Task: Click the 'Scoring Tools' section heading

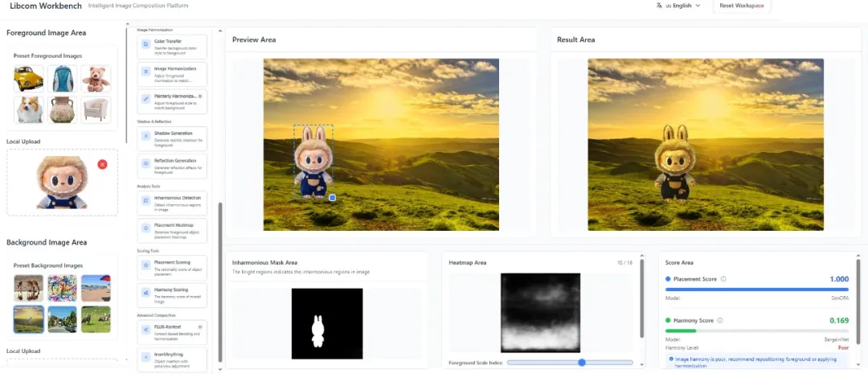Action: pos(148,250)
